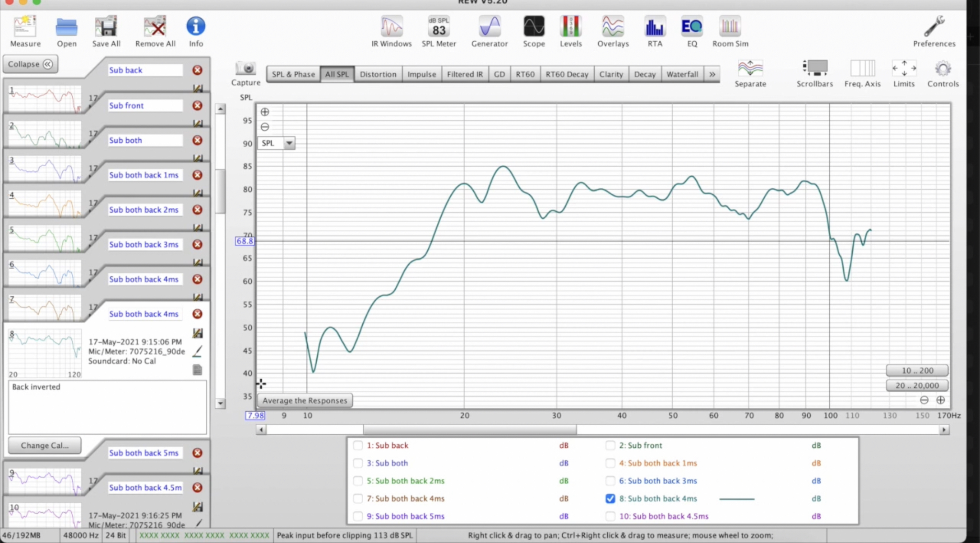980x543 pixels.
Task: Click the Change Cal... button
Action: coord(45,445)
